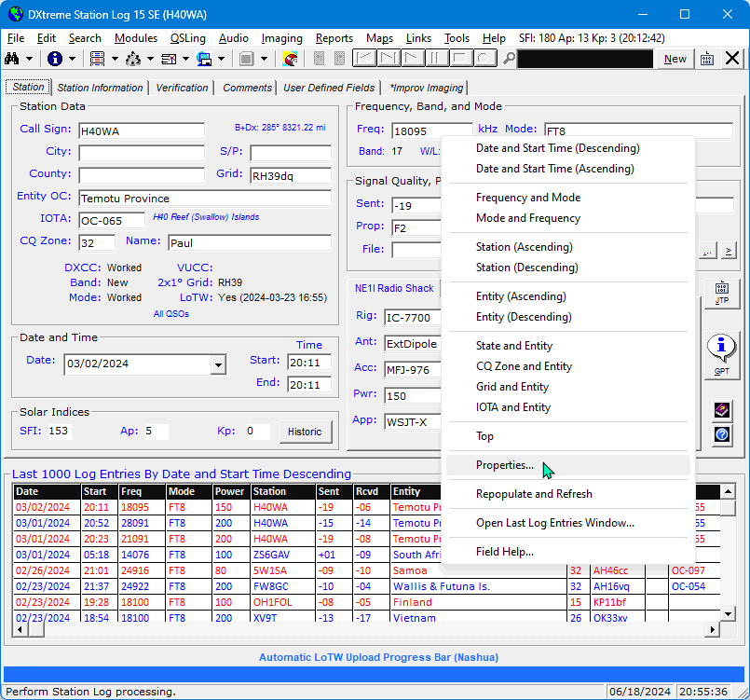Open the Verification tab
750x700 pixels.
click(182, 88)
